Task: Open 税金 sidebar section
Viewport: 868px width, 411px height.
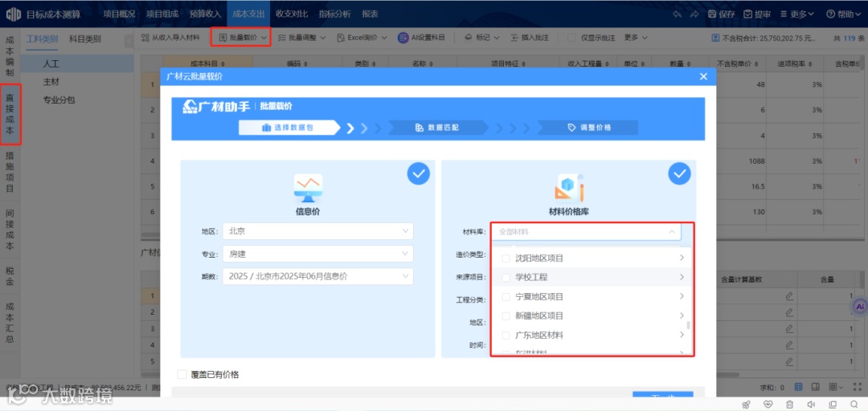Action: click(x=10, y=276)
